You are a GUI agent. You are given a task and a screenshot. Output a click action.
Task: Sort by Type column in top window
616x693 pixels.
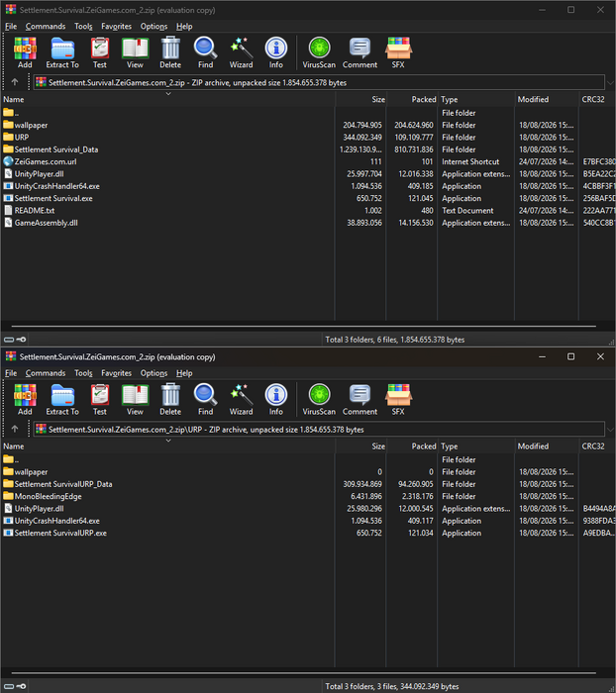[x=475, y=99]
